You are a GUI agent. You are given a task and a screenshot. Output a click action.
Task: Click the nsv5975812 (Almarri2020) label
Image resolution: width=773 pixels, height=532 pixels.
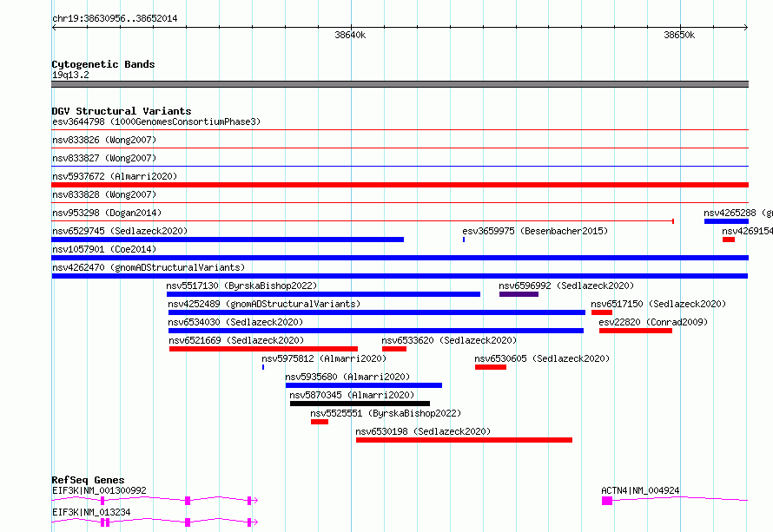coord(324,358)
